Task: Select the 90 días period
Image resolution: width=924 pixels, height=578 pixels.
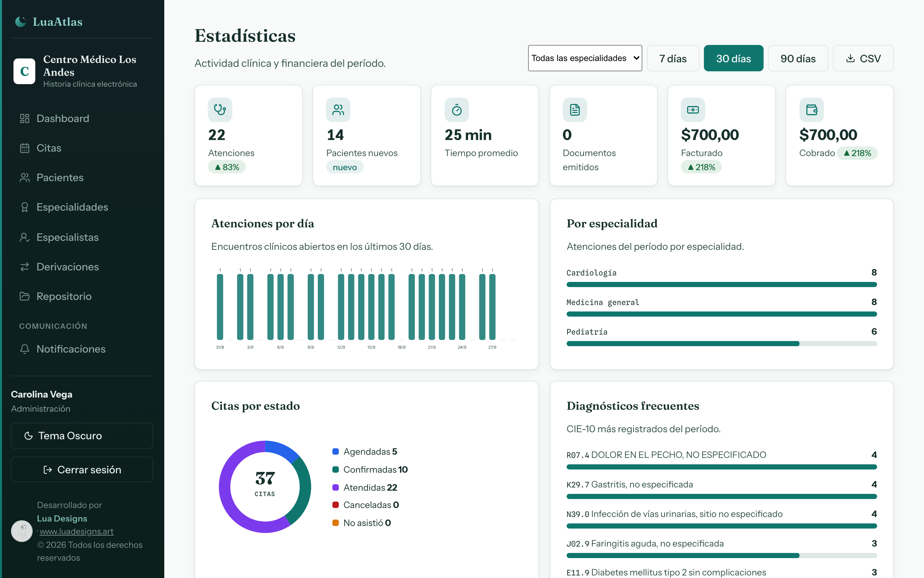Action: 798,58
